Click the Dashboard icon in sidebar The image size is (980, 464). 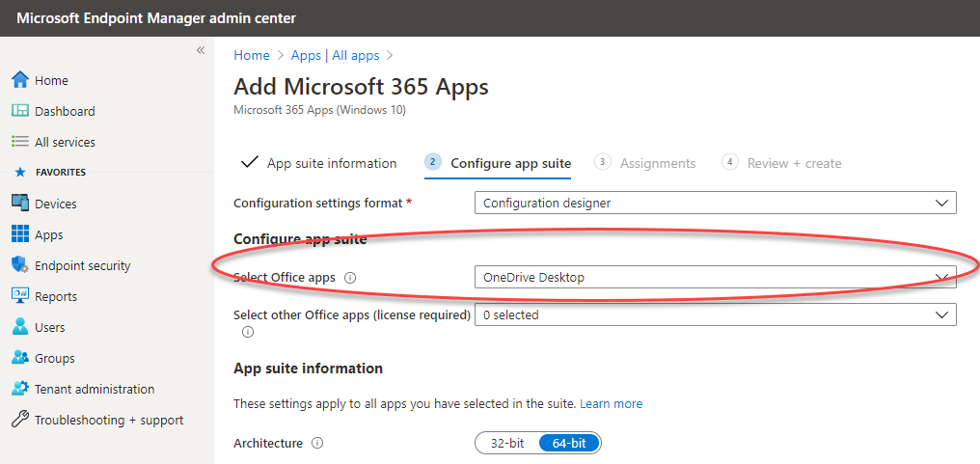(x=20, y=111)
